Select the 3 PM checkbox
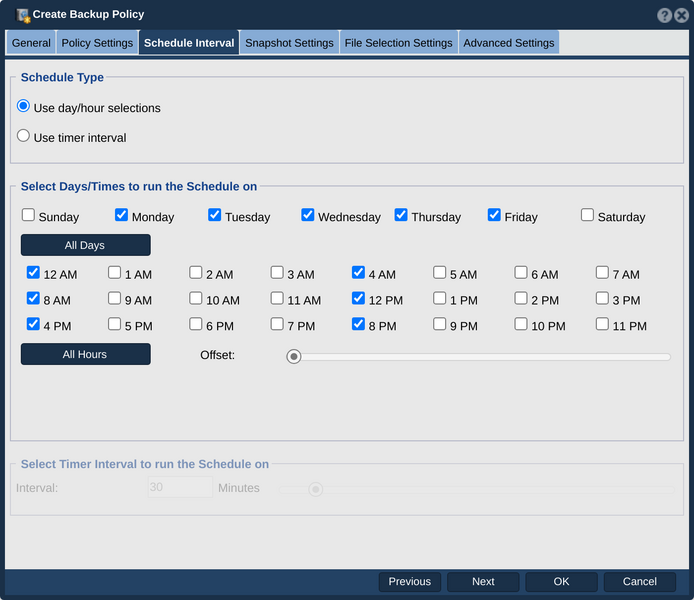Viewport: 694px width, 600px height. [602, 298]
